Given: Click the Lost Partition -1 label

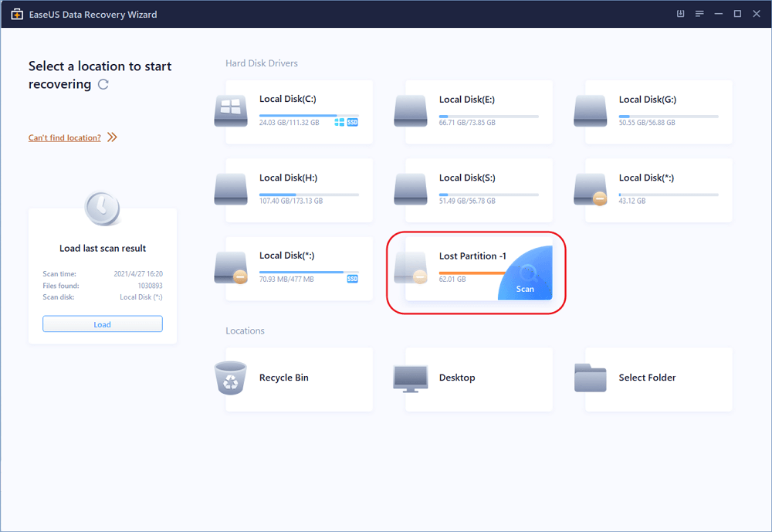Looking at the screenshot, I should point(472,256).
